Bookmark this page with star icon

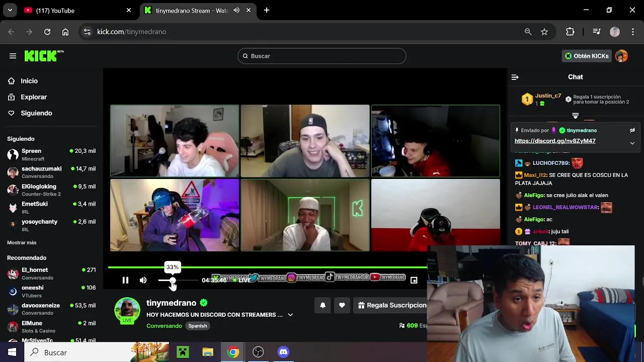[544, 32]
